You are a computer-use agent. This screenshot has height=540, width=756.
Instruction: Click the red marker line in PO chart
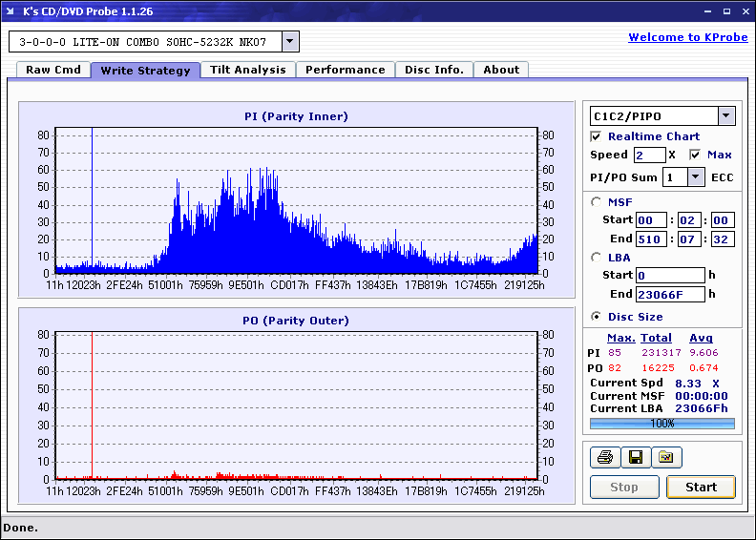click(92, 405)
